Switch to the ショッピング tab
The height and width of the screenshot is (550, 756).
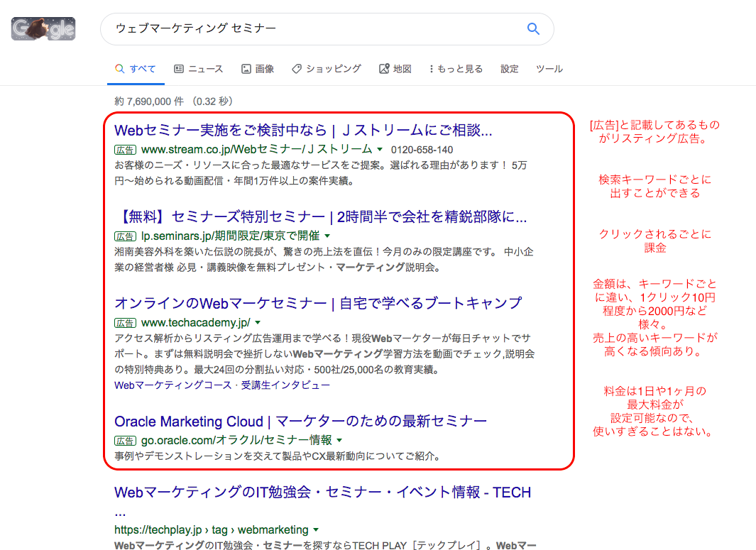327,69
